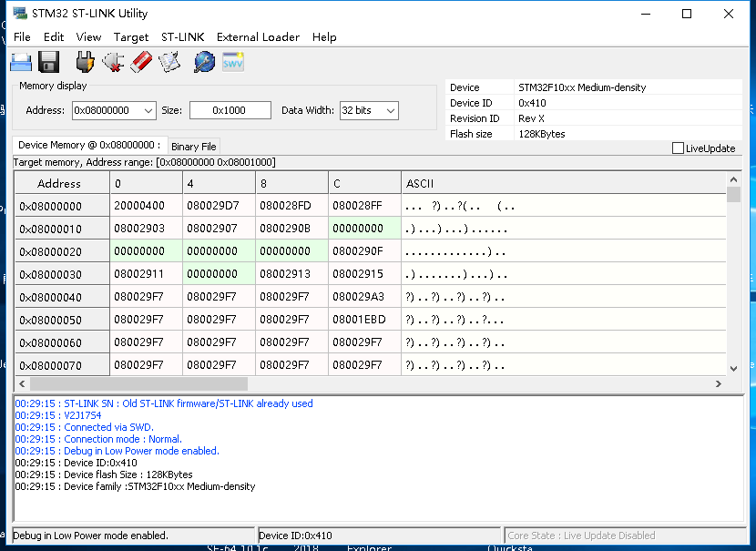The height and width of the screenshot is (551, 756).
Task: Open Program and verify toolbar icon
Action: coord(169,62)
